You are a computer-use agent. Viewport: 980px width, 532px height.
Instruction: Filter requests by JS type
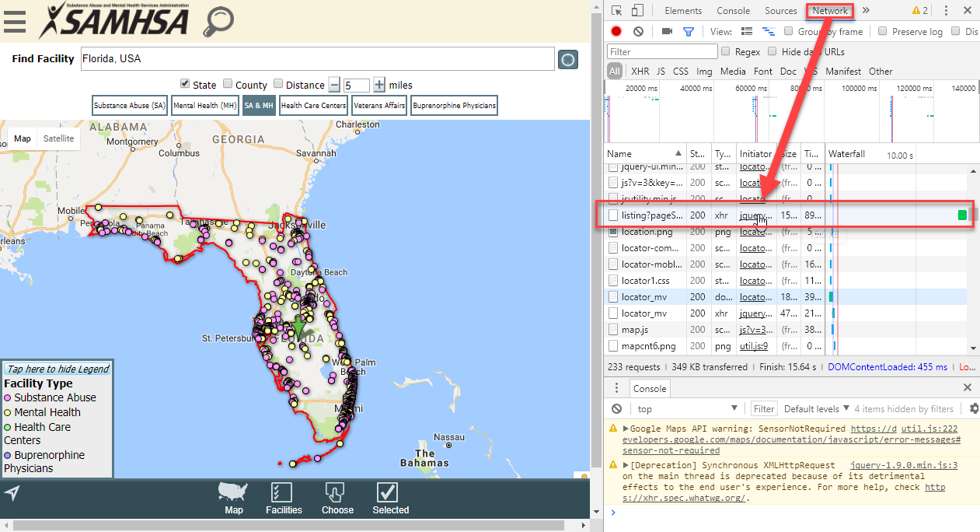661,71
